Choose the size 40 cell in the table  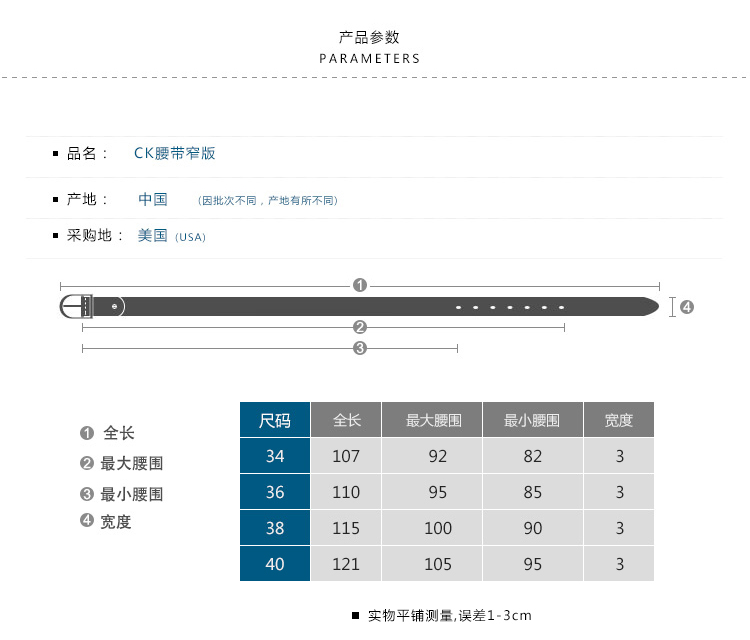click(275, 564)
